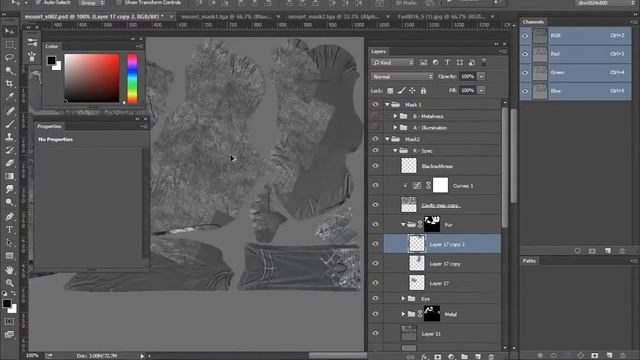
Task: Select the Zoom tool in the toolbox
Action: coord(9,283)
